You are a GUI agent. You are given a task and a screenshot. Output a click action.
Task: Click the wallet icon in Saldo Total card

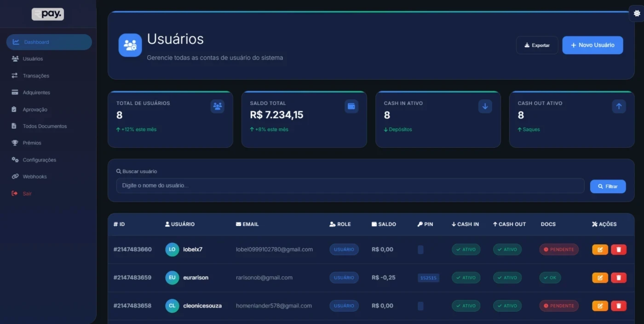(351, 106)
